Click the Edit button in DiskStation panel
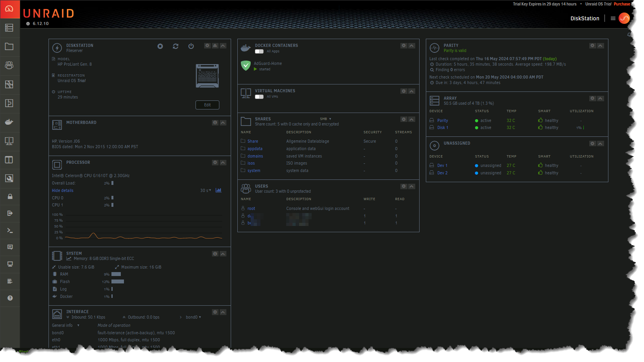The image size is (644, 362). (207, 105)
